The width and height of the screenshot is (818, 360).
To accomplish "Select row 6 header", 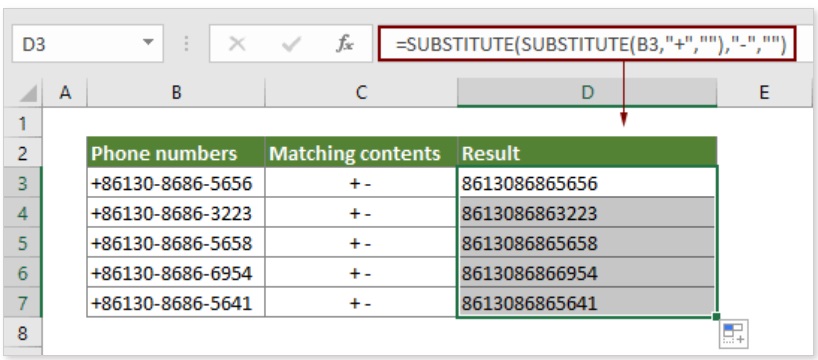I will click(x=22, y=273).
